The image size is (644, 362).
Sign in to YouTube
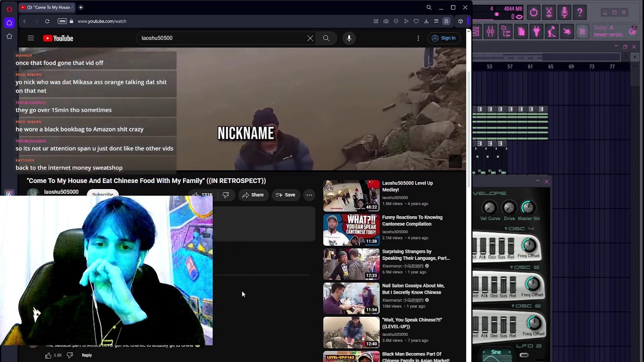point(443,38)
